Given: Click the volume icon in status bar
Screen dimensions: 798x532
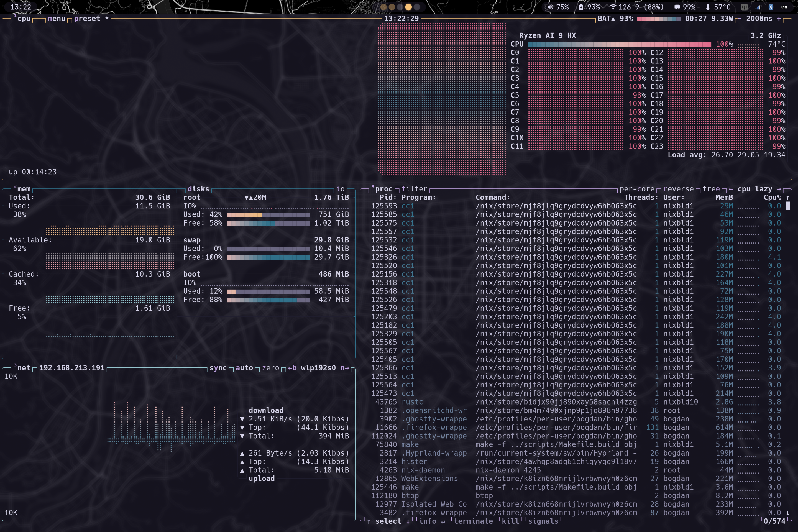Looking at the screenshot, I should click(x=550, y=7).
